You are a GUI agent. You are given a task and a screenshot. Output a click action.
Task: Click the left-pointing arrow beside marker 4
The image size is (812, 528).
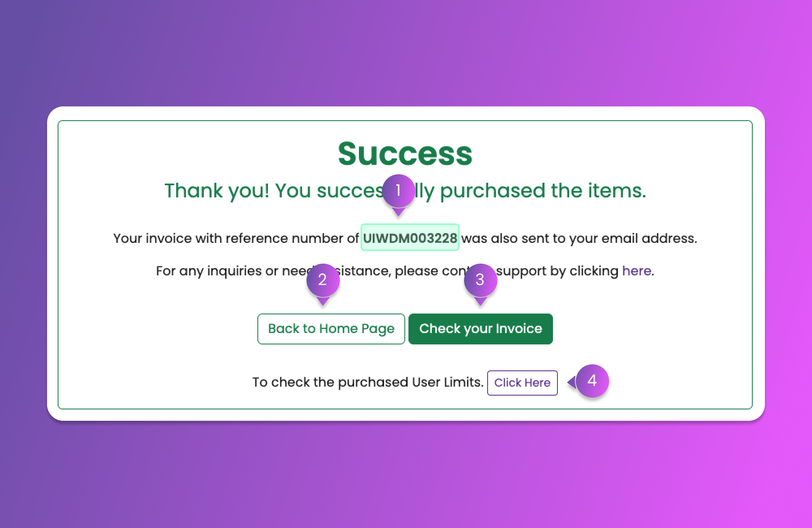[x=572, y=382]
